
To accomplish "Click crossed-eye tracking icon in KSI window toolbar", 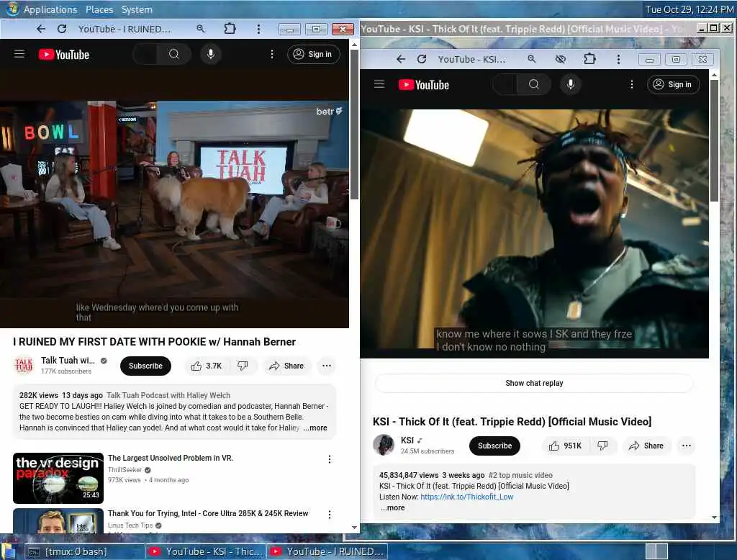I will (x=560, y=59).
